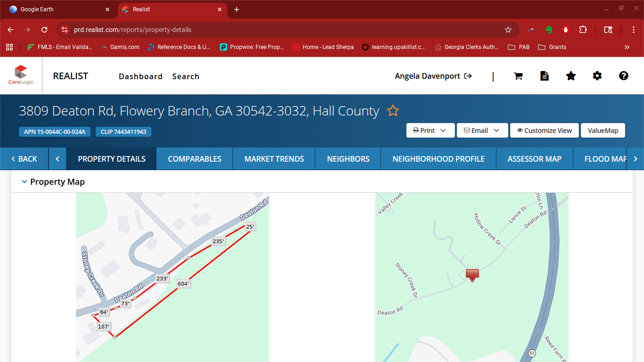Close the Google Earth tab

tap(107, 9)
